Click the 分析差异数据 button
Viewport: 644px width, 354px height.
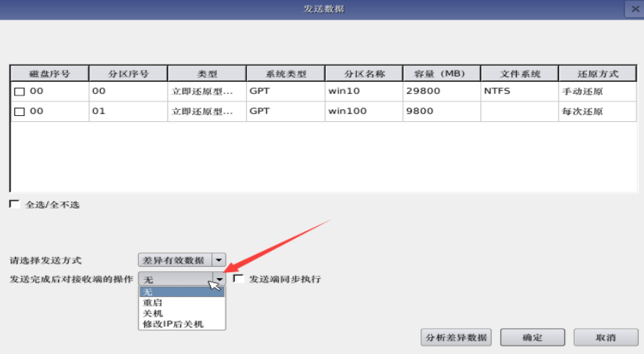456,337
